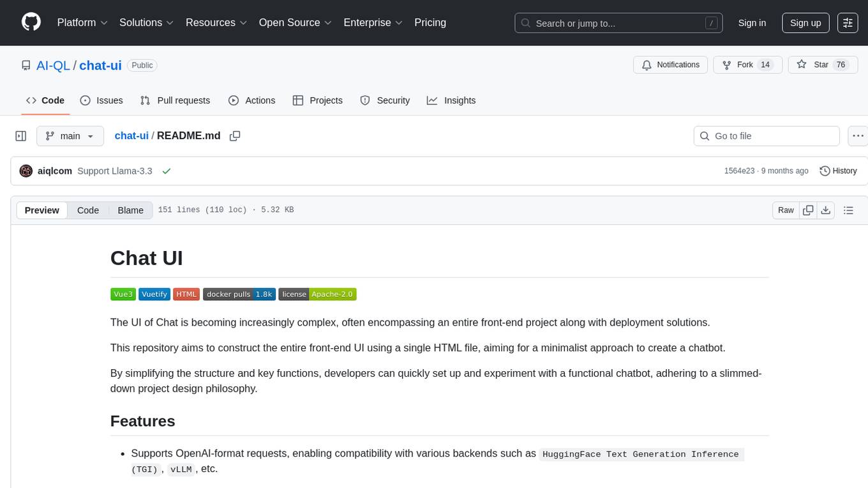This screenshot has height=488, width=868.
Task: Switch to Code view toggle
Action: pos(88,210)
